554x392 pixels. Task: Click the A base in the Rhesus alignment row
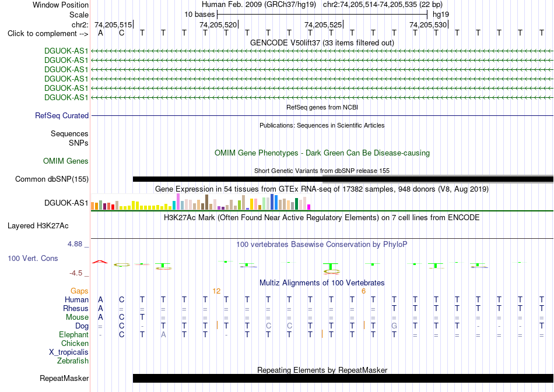101,308
